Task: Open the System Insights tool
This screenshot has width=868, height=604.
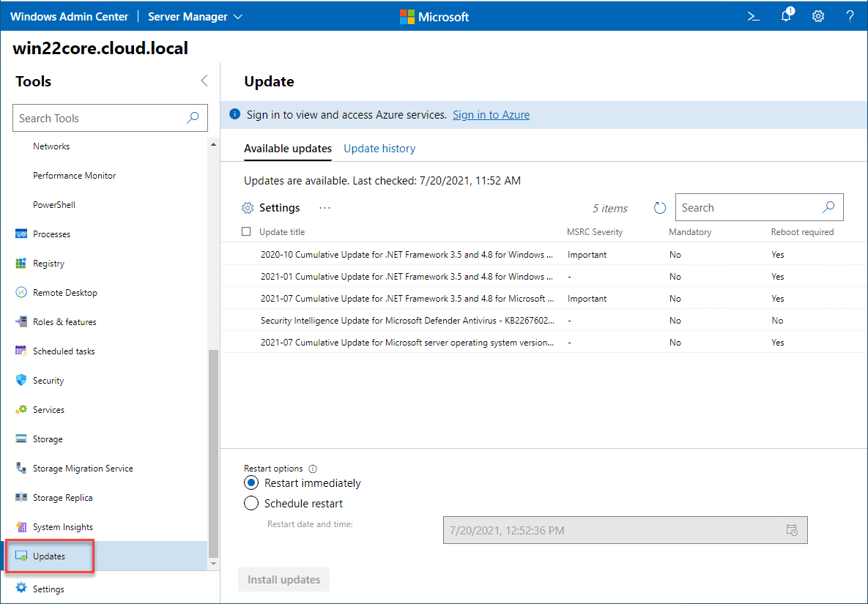Action: pyautogui.click(x=63, y=526)
